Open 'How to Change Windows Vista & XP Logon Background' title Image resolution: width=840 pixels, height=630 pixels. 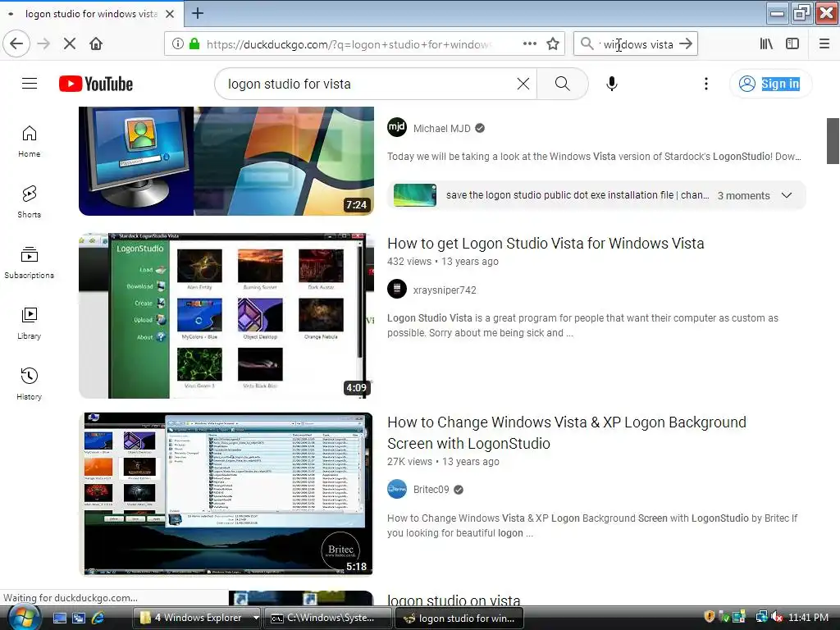567,433
